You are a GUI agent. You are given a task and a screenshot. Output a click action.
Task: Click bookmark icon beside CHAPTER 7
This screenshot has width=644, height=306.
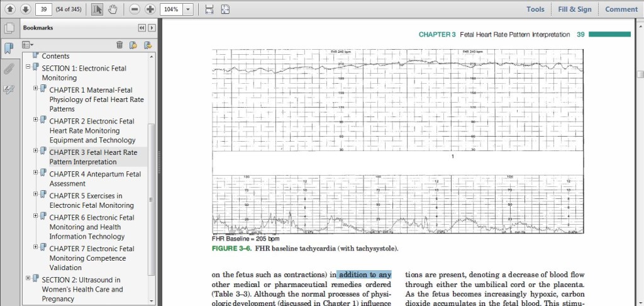[x=43, y=247]
